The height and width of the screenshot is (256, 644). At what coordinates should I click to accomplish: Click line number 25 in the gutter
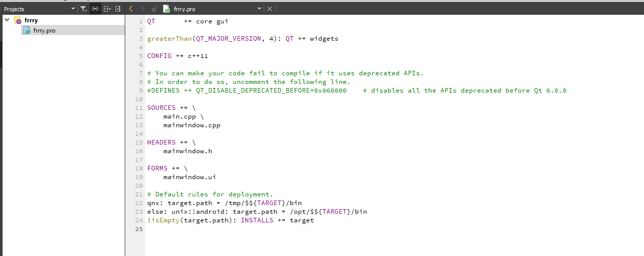pos(139,229)
